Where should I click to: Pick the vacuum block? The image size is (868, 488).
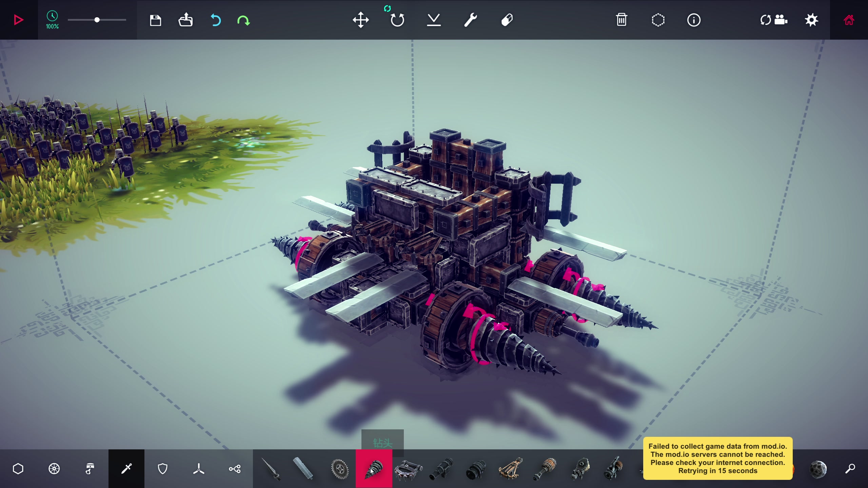pos(580,469)
